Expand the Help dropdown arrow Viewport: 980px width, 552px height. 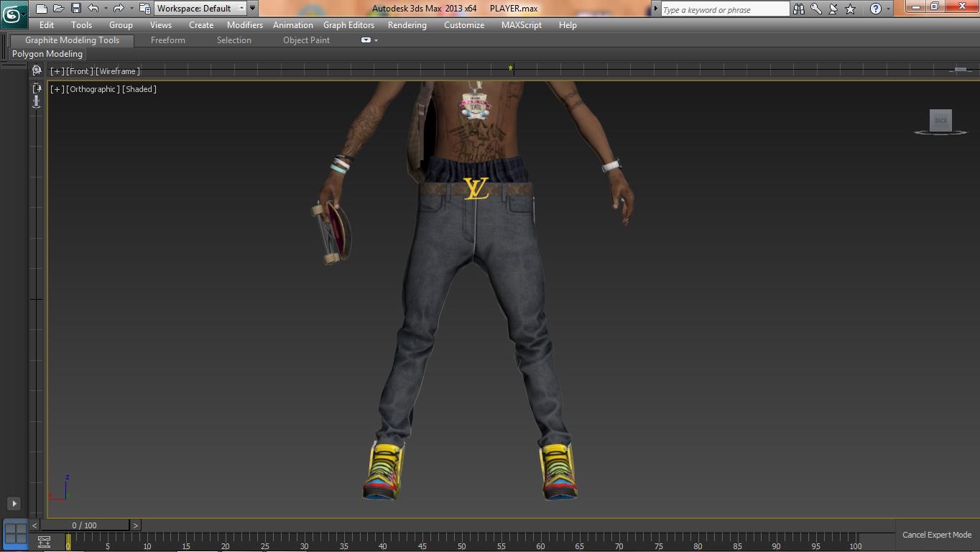(x=889, y=9)
